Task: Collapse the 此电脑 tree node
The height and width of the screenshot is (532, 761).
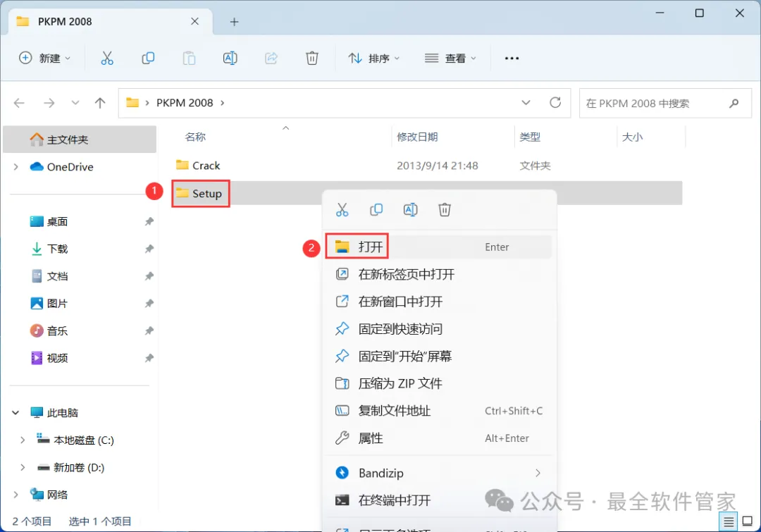Action: tap(16, 413)
